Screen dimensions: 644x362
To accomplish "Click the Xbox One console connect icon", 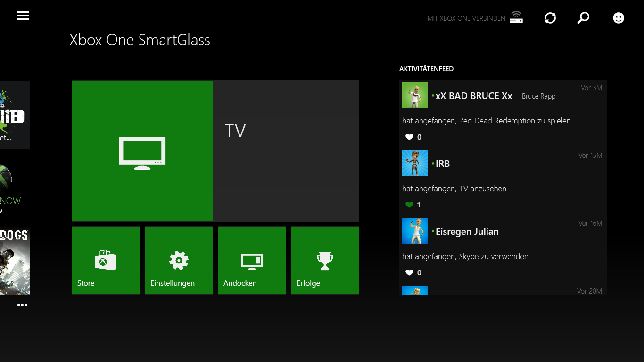I will pos(516,17).
